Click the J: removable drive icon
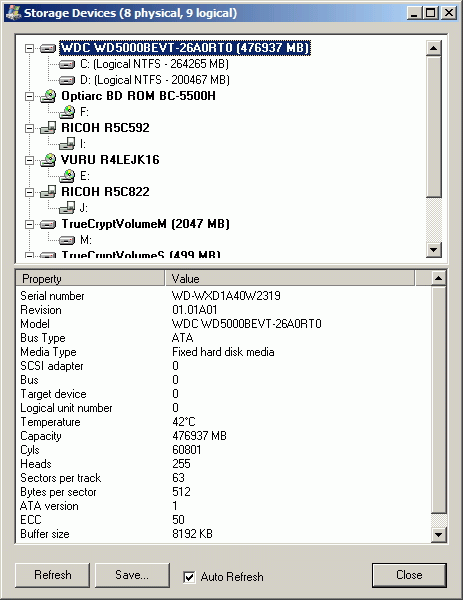 click(x=67, y=208)
